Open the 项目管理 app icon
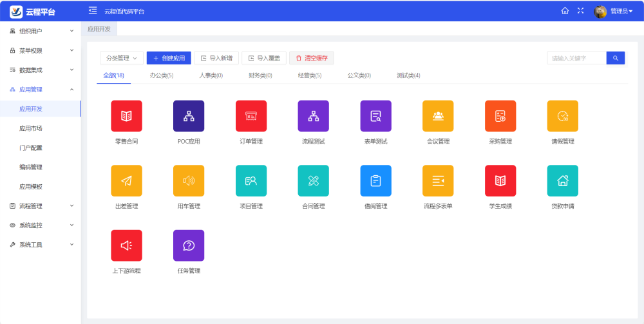Viewport: 644px width, 324px height. 251,181
